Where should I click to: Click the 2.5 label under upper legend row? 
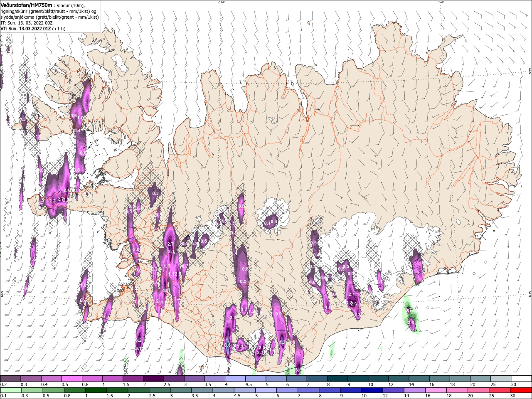[x=167, y=384]
